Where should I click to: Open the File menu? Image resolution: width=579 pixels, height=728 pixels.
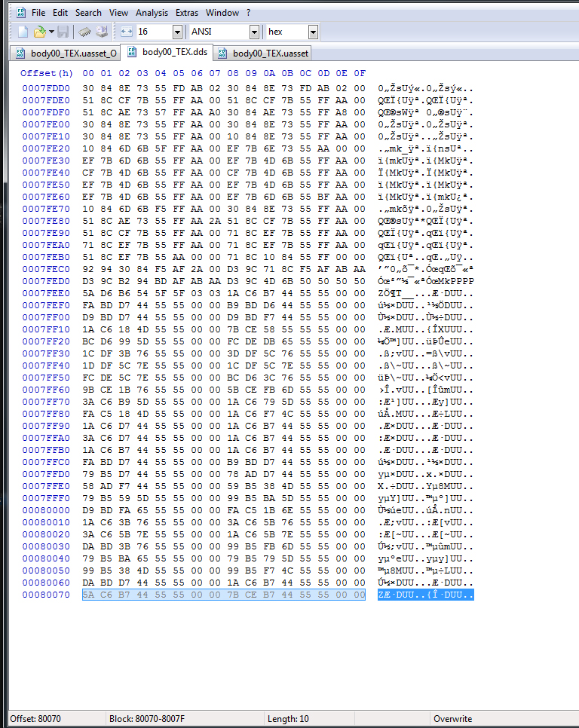38,13
